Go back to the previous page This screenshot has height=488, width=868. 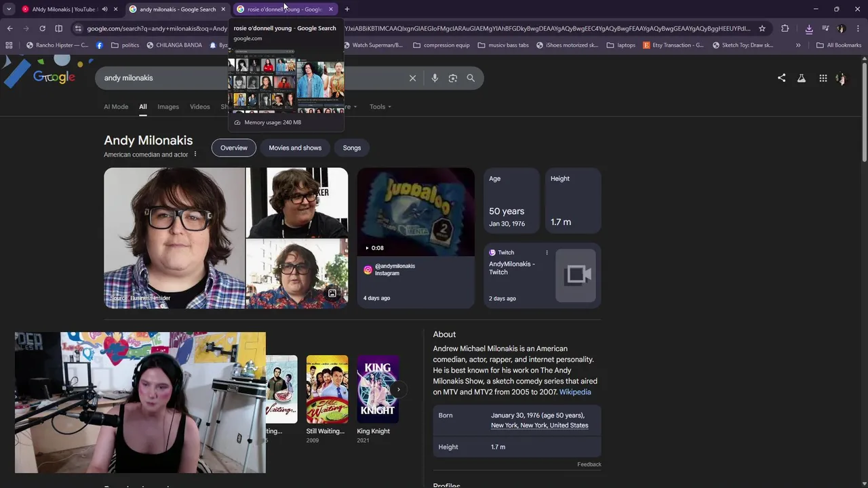click(x=9, y=28)
